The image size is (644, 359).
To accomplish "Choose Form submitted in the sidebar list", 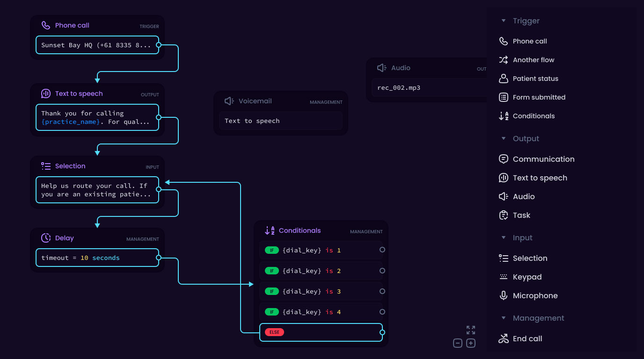I will coord(503,97).
